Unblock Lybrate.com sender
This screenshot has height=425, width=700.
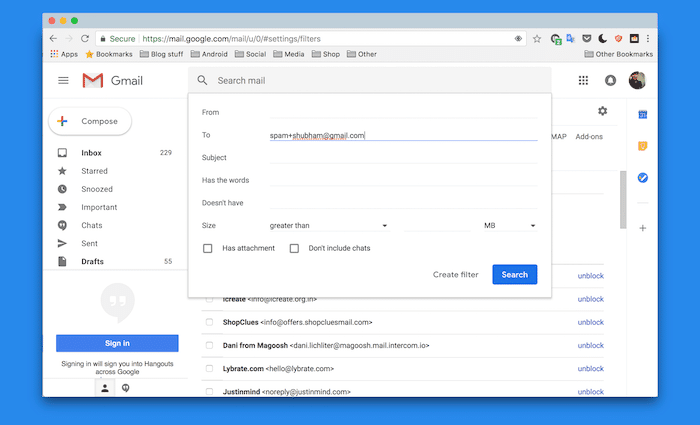(x=590, y=369)
